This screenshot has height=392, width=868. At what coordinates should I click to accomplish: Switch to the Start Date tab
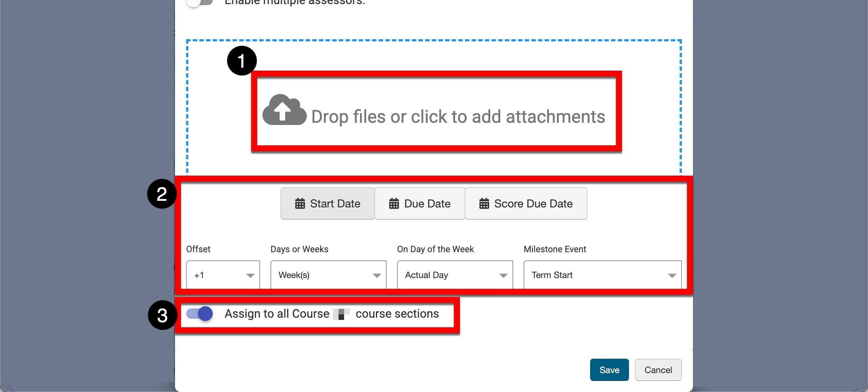click(327, 204)
